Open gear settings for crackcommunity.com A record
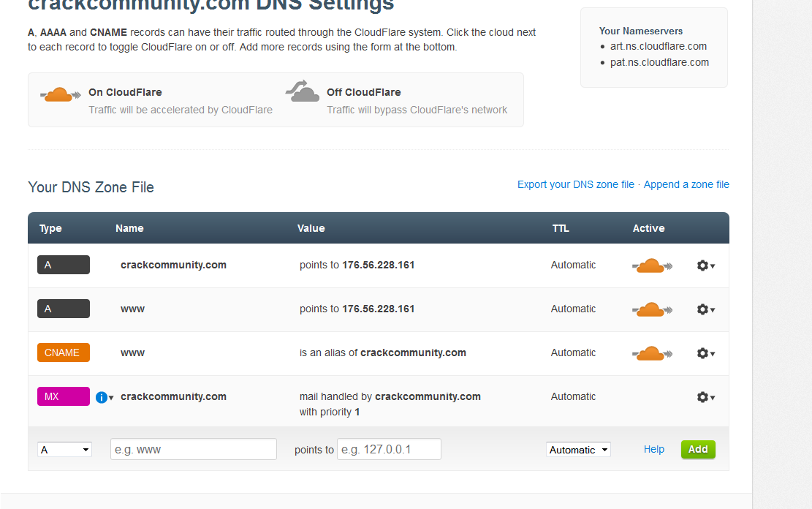 (705, 265)
